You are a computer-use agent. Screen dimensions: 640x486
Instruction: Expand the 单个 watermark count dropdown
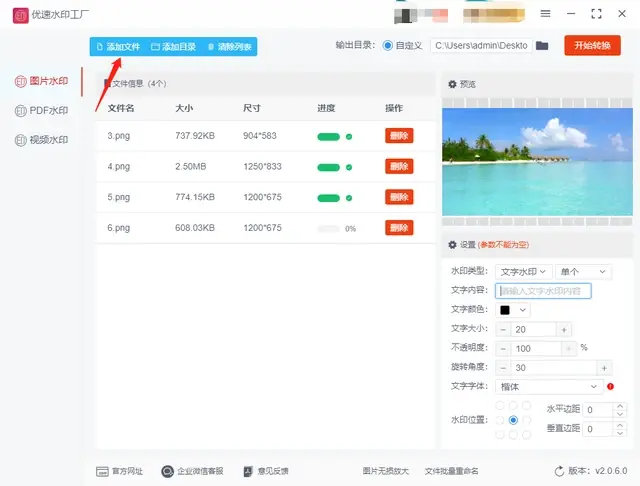pos(584,271)
